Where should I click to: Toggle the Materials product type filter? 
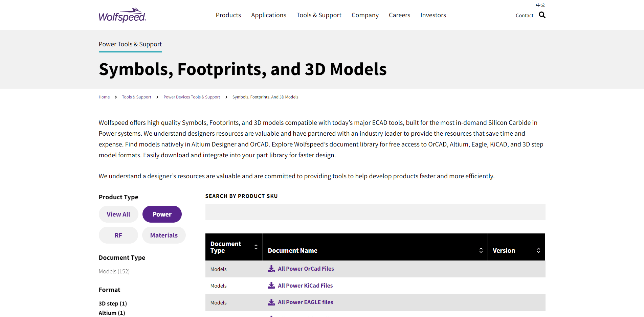click(164, 235)
